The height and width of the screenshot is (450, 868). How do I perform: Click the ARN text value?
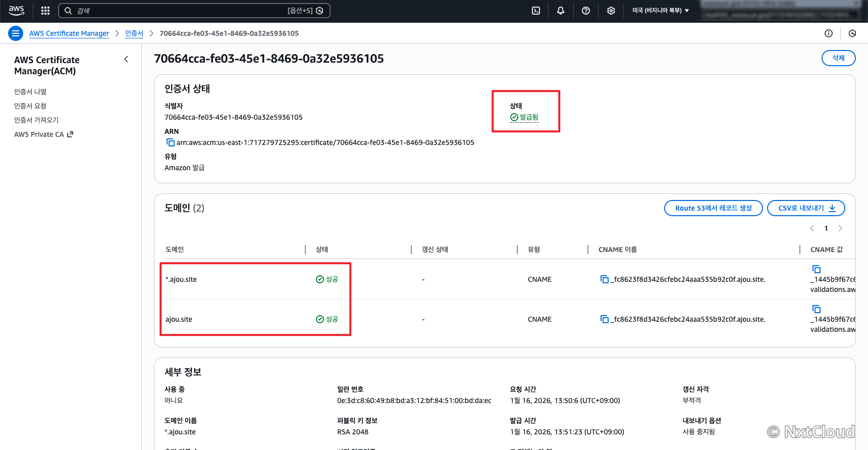click(x=325, y=142)
